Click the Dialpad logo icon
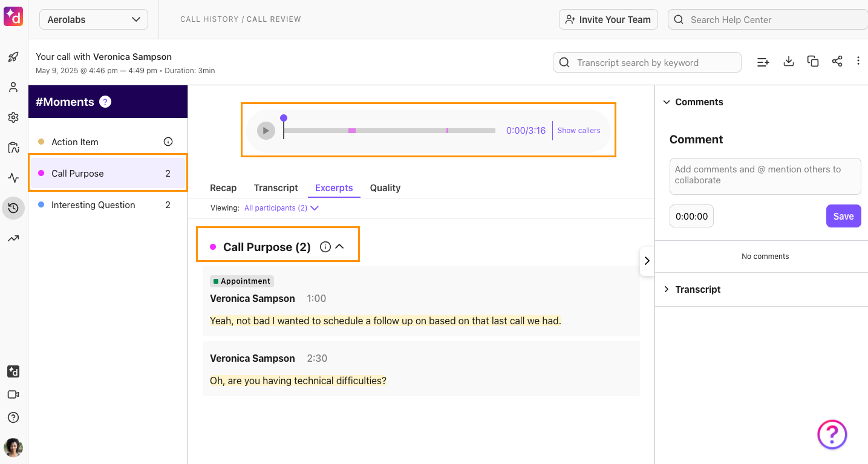Screen dimensions: 868x464 click(x=13, y=17)
